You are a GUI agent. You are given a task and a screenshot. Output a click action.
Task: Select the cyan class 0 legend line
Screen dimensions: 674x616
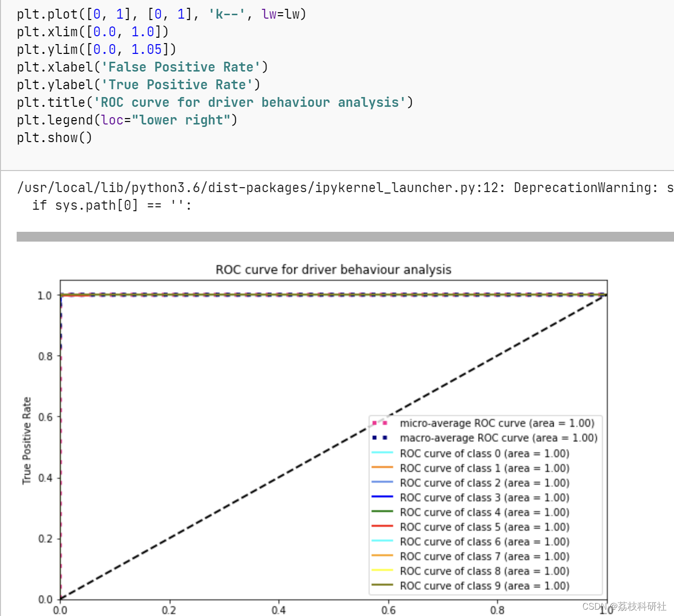pos(381,453)
